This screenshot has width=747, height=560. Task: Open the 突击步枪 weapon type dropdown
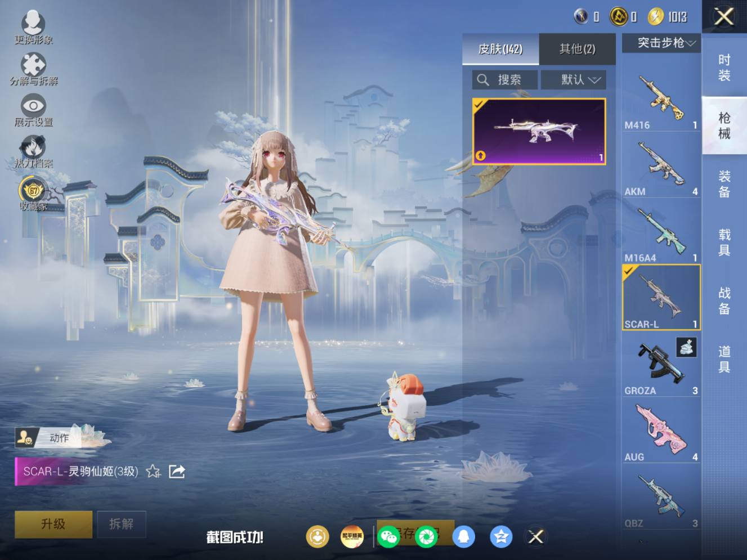point(661,43)
